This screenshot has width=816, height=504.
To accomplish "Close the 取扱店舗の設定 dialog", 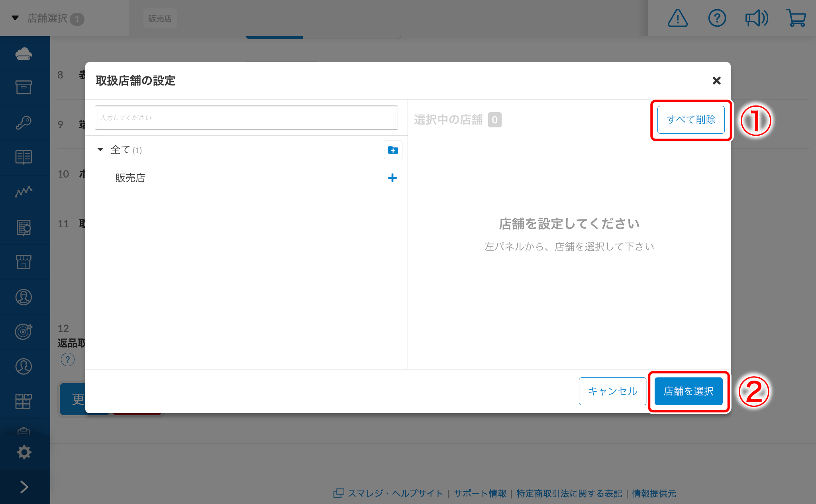I will click(716, 81).
